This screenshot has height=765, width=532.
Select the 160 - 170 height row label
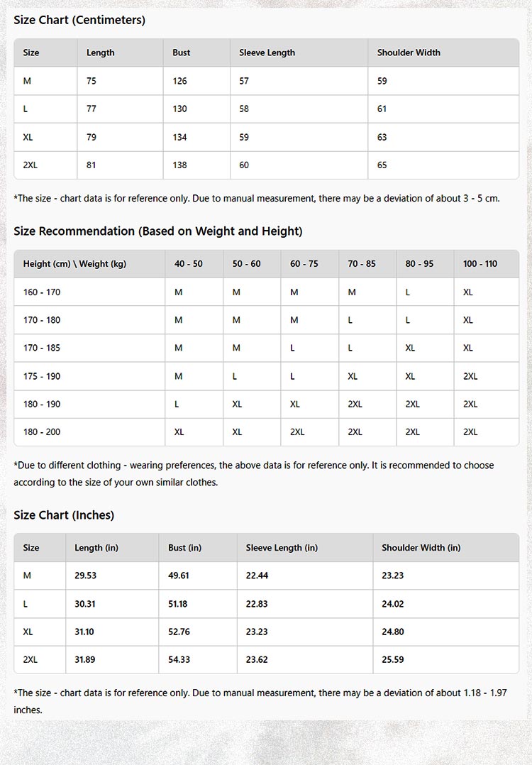tap(42, 292)
